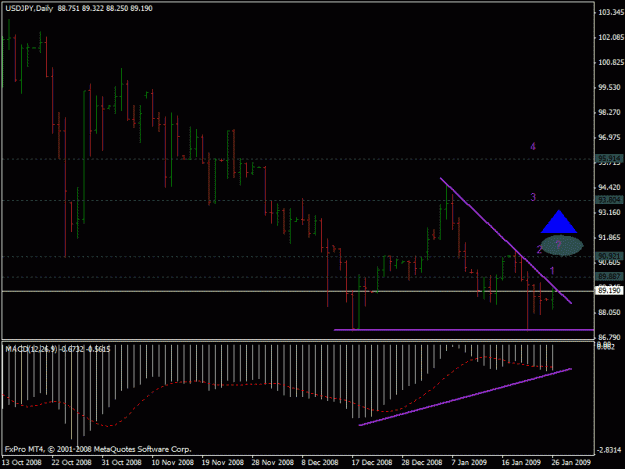The image size is (625, 469).
Task: Click the 93.804 horizontal level price tag
Action: pyautogui.click(x=609, y=200)
